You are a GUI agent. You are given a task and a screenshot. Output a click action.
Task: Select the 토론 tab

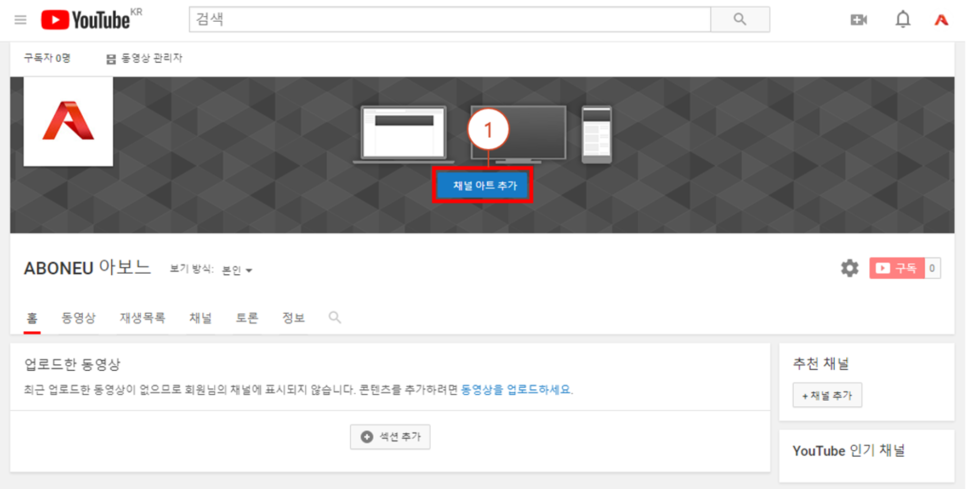click(x=247, y=318)
